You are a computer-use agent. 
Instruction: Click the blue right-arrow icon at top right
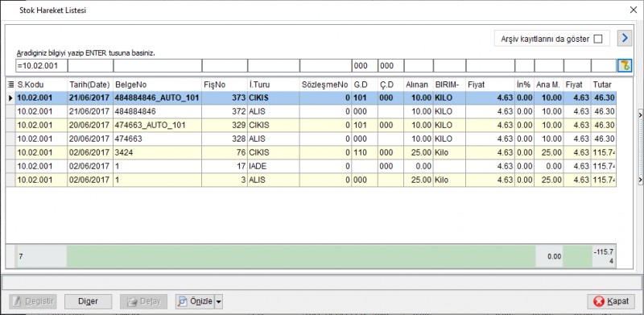(x=625, y=38)
